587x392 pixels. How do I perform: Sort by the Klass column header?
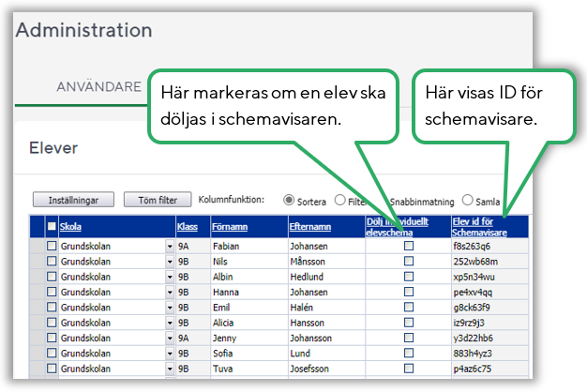click(188, 226)
